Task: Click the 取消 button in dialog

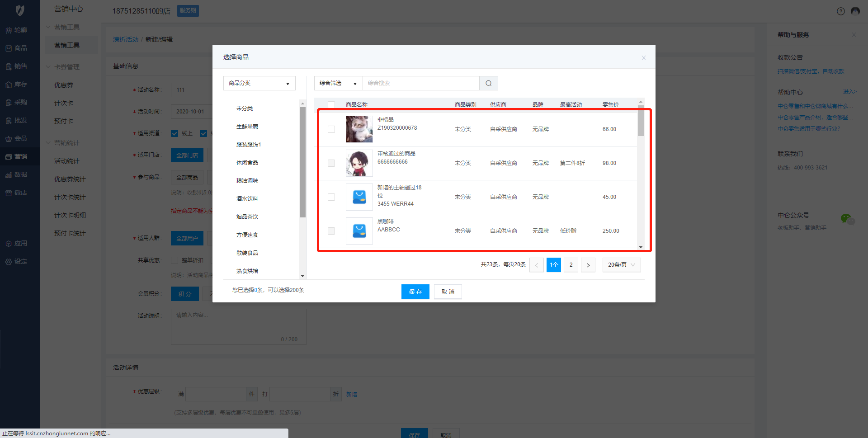Action: pos(448,292)
